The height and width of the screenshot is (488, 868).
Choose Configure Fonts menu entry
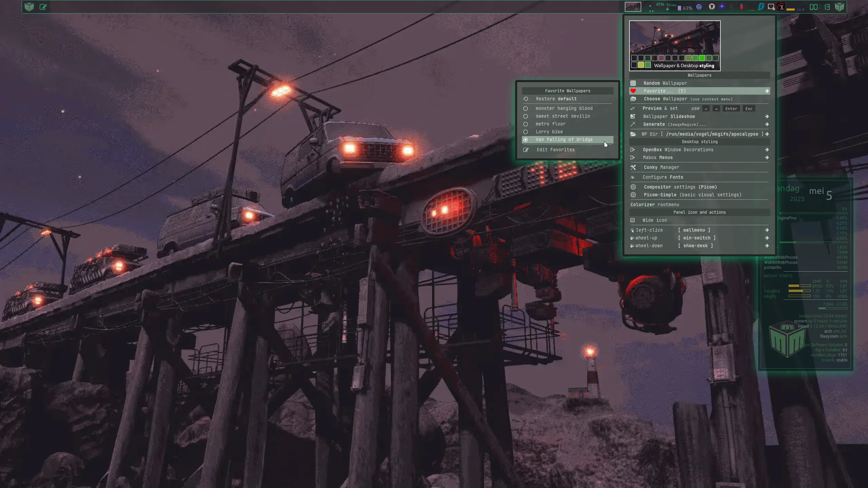662,177
